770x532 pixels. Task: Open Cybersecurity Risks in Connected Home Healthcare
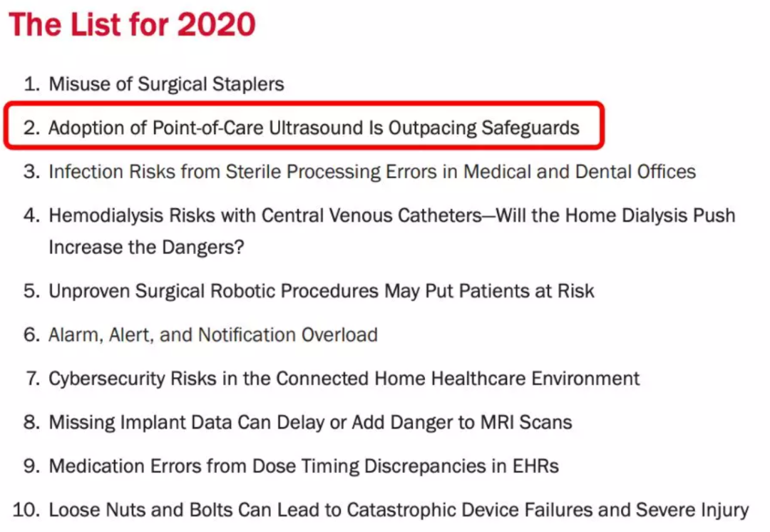point(344,379)
